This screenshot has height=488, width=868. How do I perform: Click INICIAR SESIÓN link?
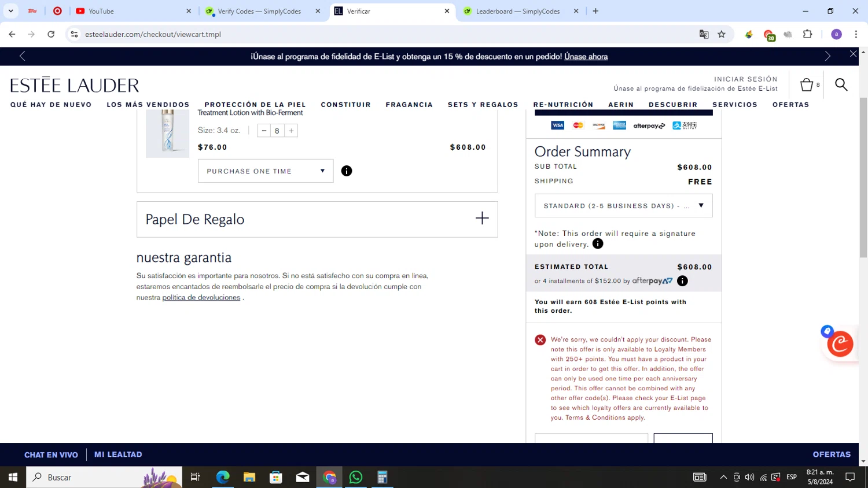pos(746,79)
